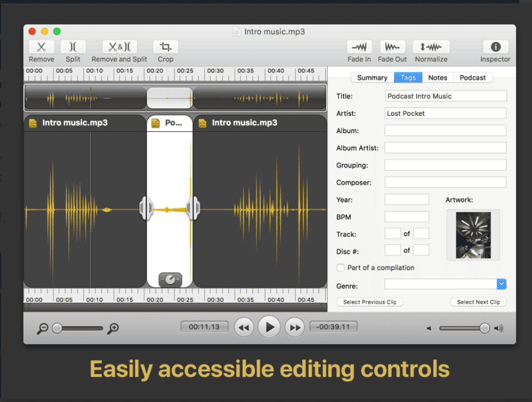
Task: Click the loud speaker volume icon
Action: [499, 328]
